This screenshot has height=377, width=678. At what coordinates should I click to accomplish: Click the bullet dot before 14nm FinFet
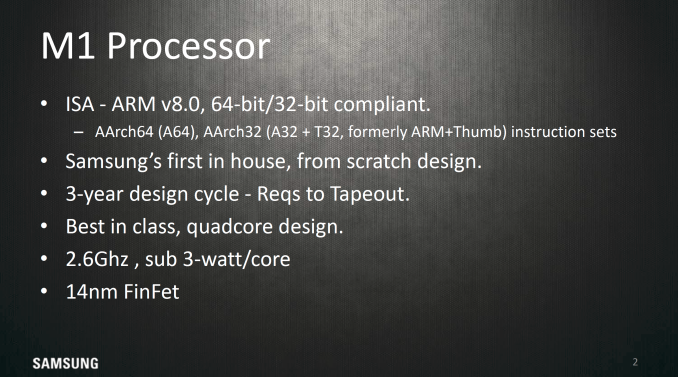44,291
